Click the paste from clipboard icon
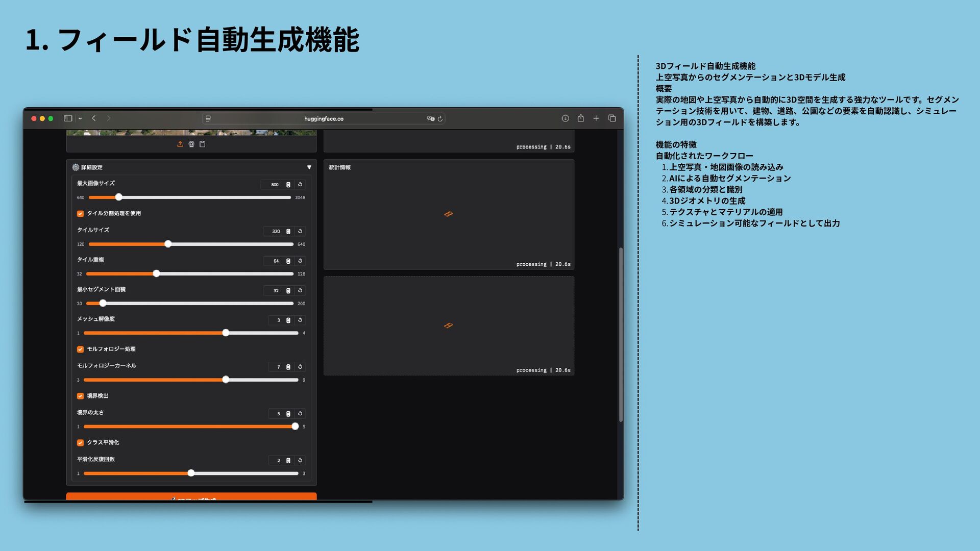This screenshot has height=551, width=980. coord(202,144)
